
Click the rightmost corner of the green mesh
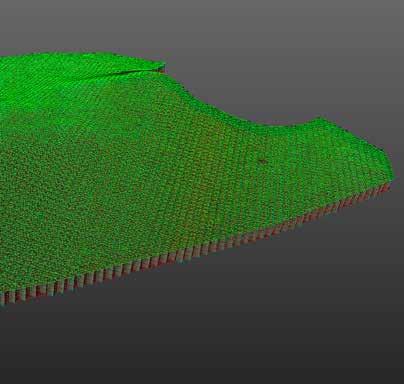393,176
